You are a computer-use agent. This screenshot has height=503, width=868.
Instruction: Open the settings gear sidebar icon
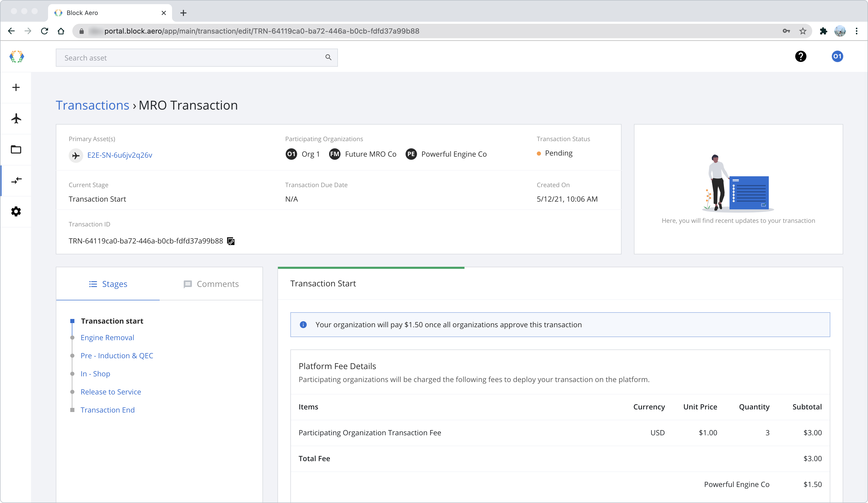click(16, 211)
